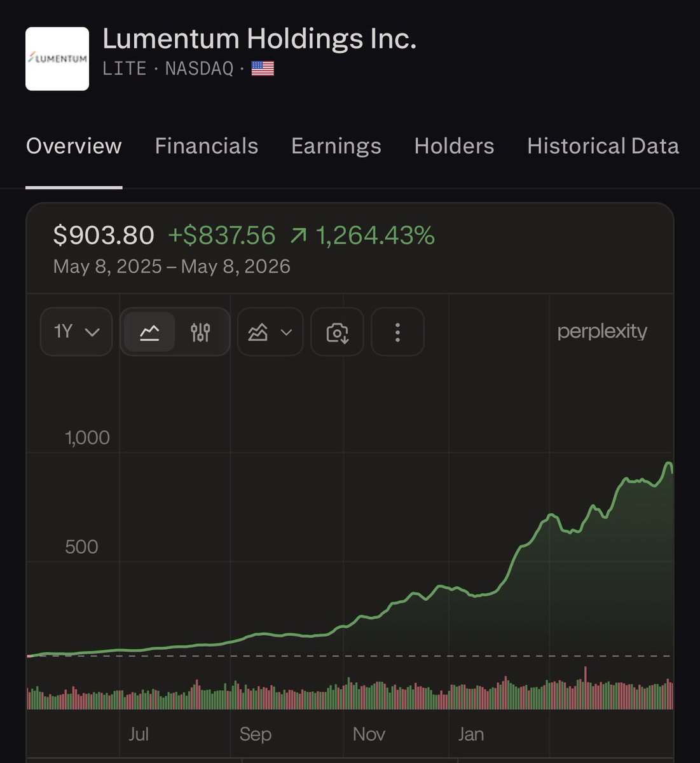Click the Sep x-axis label
The image size is (700, 763).
(x=256, y=734)
